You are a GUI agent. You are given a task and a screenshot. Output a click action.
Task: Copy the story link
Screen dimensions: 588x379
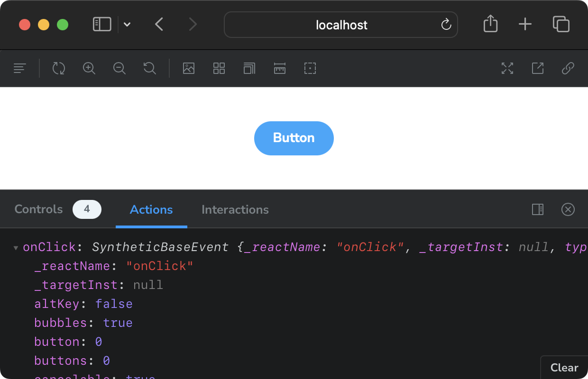click(x=568, y=68)
